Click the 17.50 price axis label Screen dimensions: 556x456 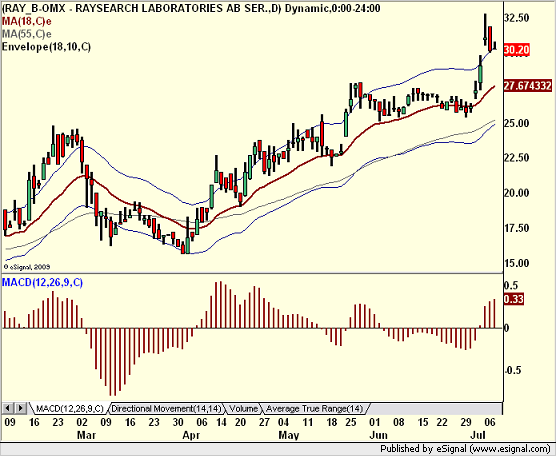pos(517,228)
